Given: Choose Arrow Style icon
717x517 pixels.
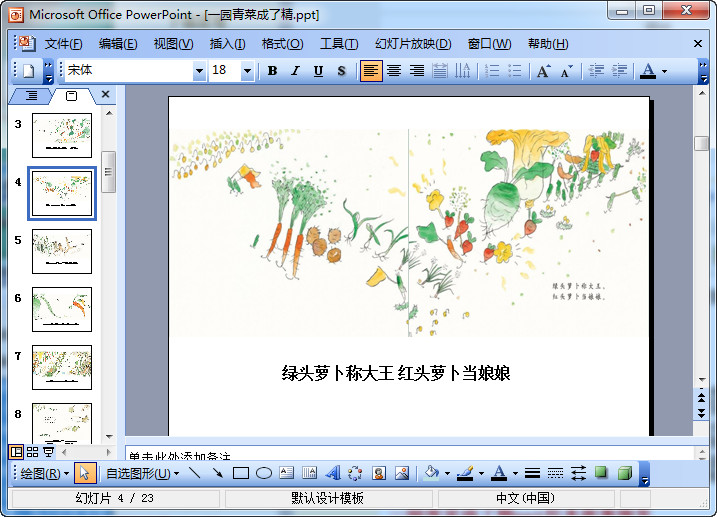Looking at the screenshot, I should pos(578,473).
